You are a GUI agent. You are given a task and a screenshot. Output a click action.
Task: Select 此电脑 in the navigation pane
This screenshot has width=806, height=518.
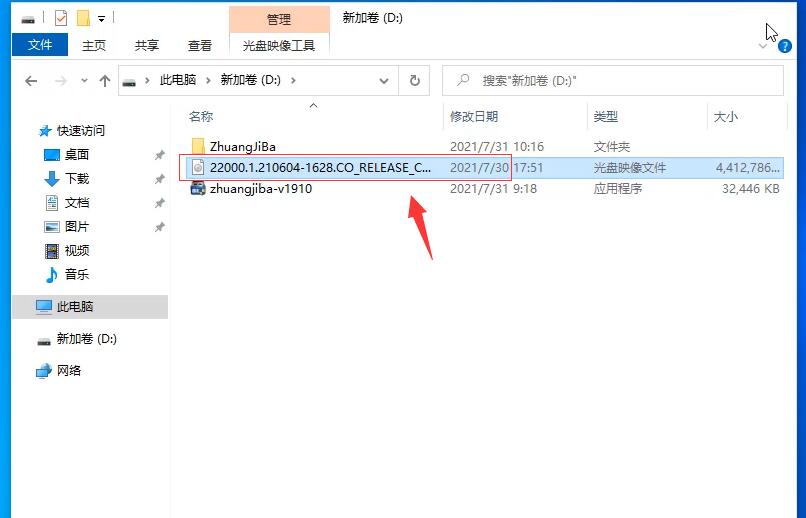75,306
